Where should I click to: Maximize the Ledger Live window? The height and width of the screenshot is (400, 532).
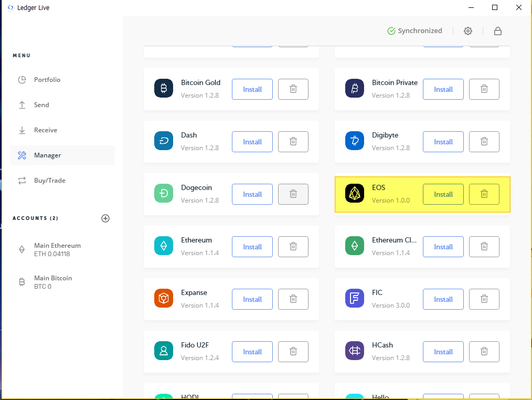[495, 7]
